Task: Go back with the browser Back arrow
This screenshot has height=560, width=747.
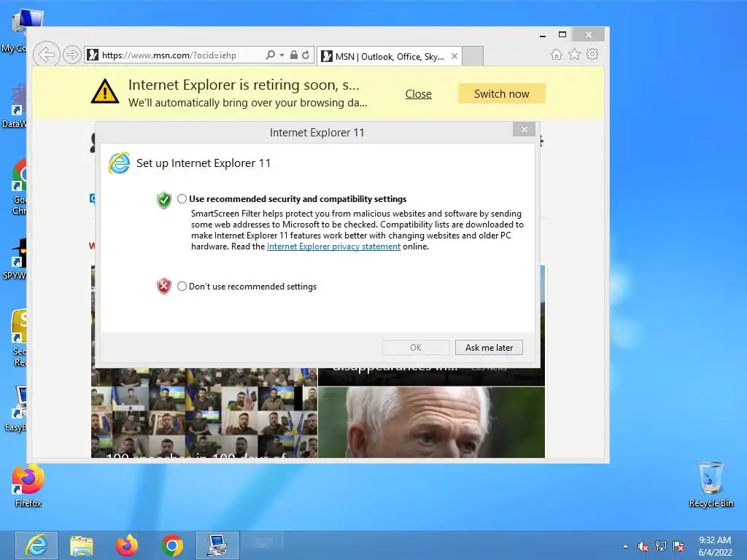Action: [46, 55]
